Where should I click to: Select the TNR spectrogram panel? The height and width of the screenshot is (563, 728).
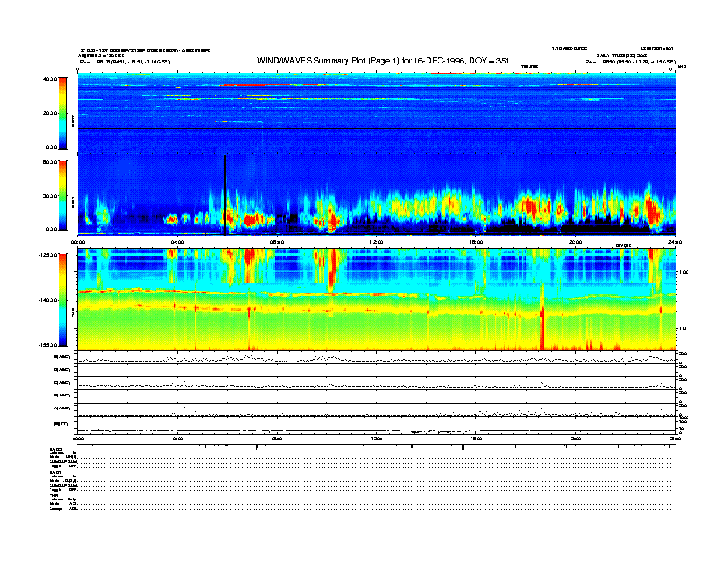click(x=377, y=300)
